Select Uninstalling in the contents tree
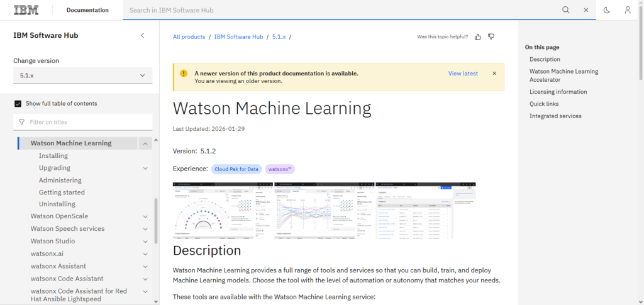Viewport: 644px width, 305px height. point(57,204)
